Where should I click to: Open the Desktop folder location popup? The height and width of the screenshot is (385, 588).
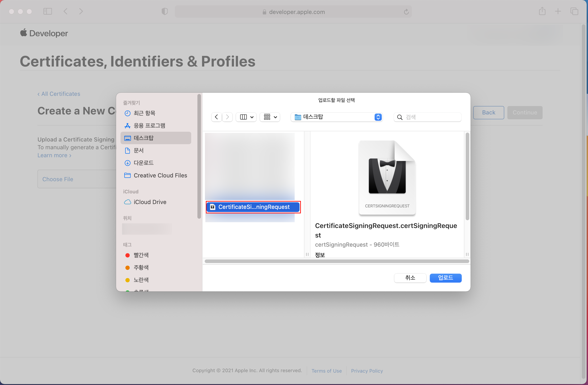coord(337,117)
